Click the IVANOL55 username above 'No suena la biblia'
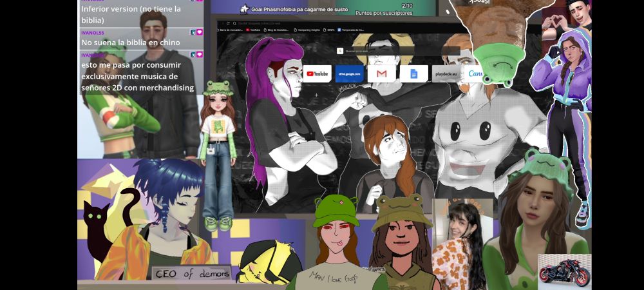Viewport: 644px width, 290px height. tap(92, 32)
